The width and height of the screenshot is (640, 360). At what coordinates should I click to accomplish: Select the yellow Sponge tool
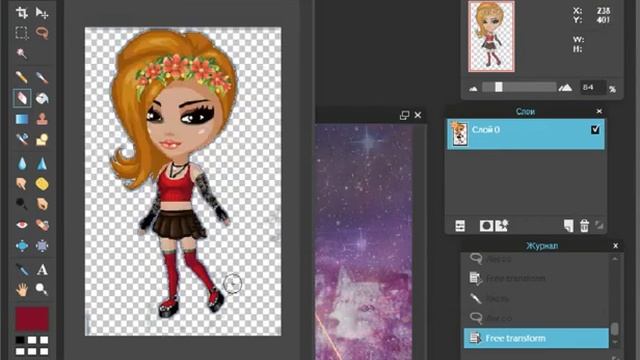[x=42, y=184]
